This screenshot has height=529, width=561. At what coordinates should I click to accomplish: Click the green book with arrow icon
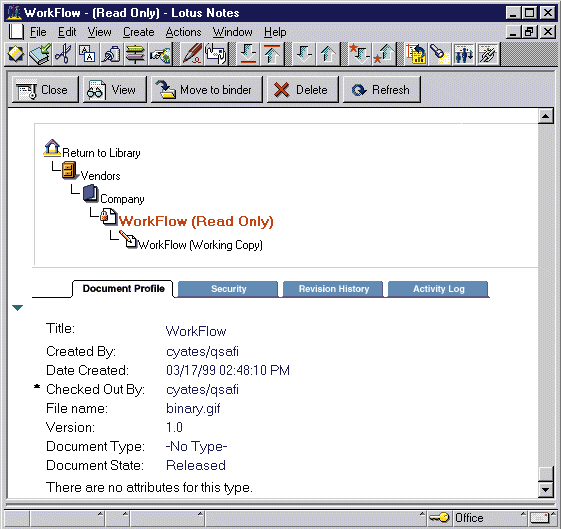[40, 54]
